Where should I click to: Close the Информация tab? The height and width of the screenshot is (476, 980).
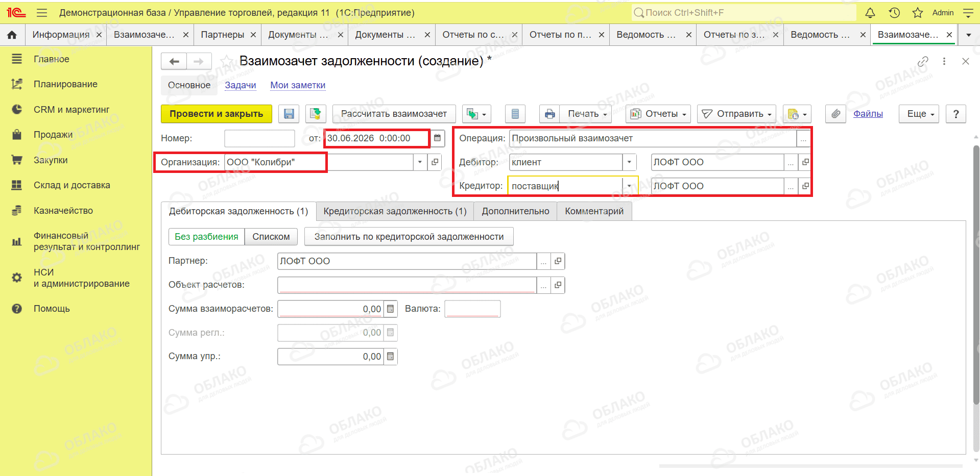(x=99, y=35)
